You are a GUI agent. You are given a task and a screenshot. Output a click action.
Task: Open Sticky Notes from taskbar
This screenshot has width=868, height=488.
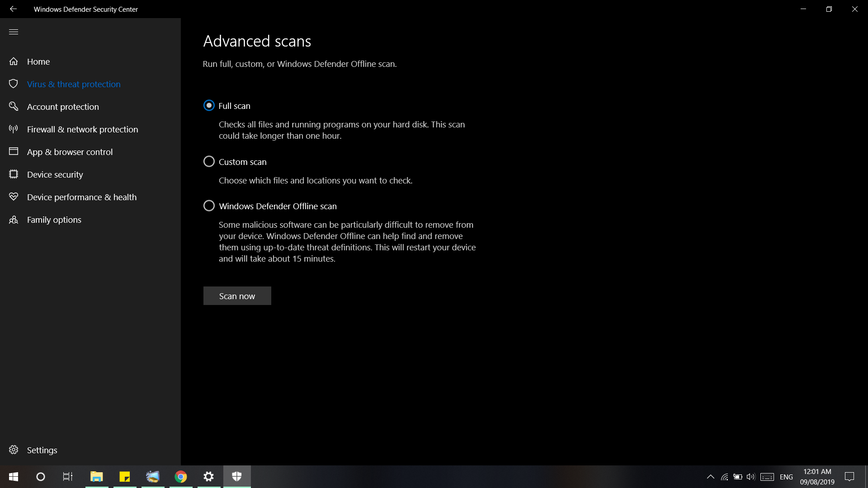point(125,477)
